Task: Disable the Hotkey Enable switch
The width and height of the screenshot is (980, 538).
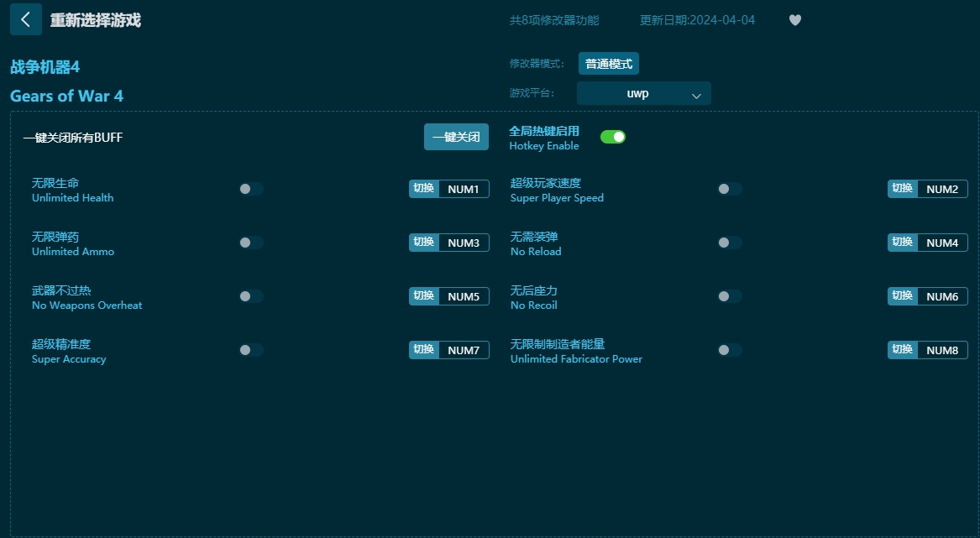Action: point(613,136)
